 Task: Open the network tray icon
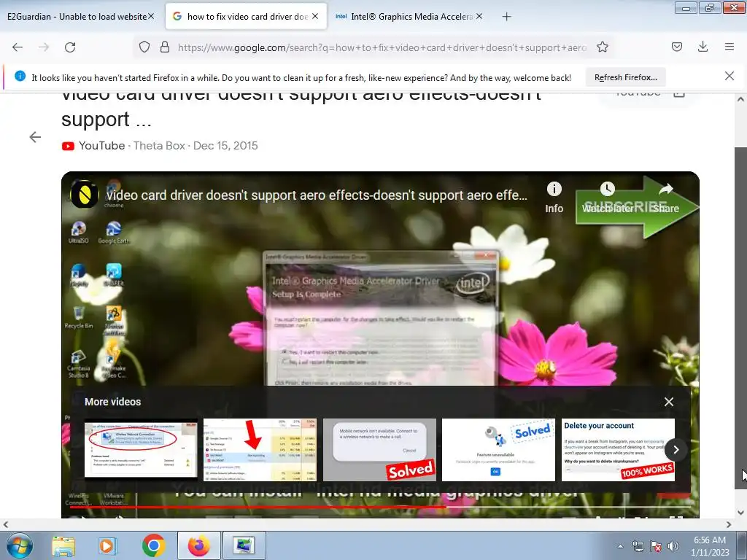pos(638,546)
